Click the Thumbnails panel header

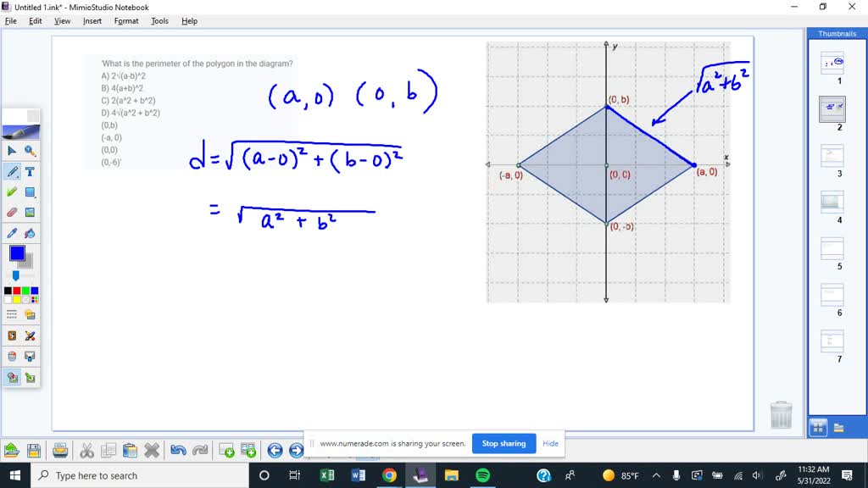tap(837, 34)
